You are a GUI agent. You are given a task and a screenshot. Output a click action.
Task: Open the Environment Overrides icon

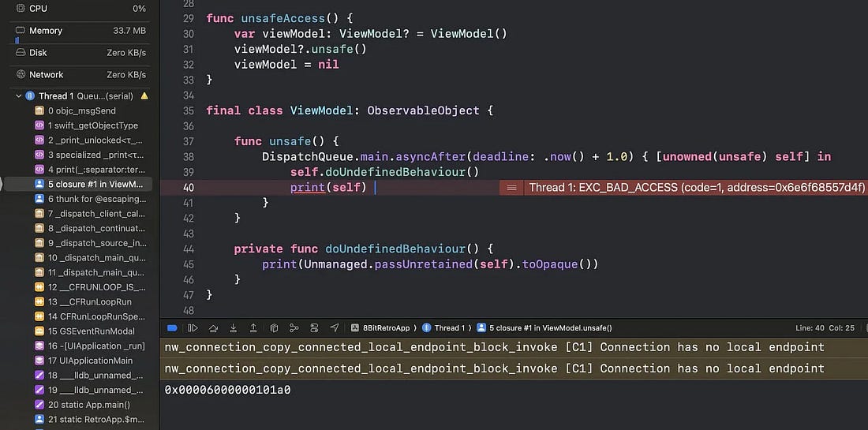pyautogui.click(x=314, y=328)
